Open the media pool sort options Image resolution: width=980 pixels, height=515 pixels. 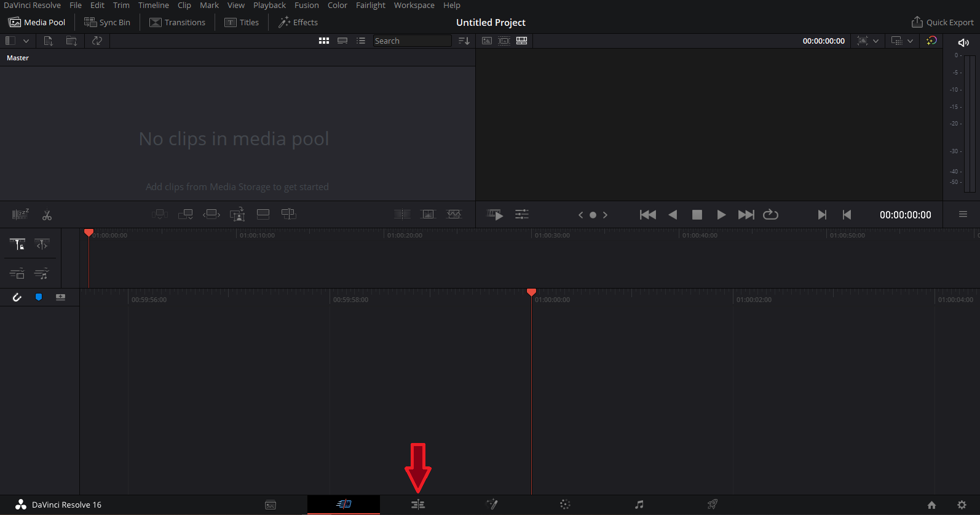pyautogui.click(x=464, y=41)
